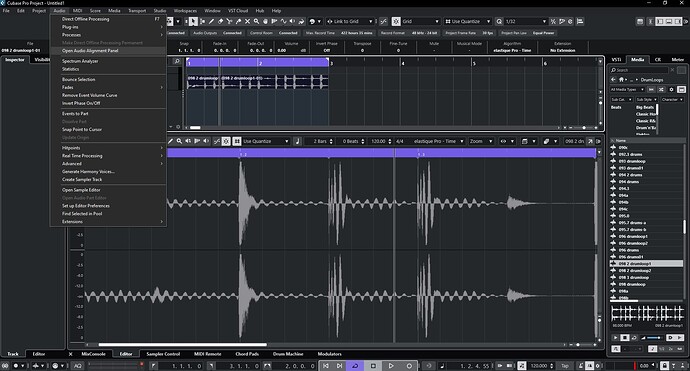Viewport: 690px width, 371px height.
Task: Go to the media browser home icon
Action: 621,80
